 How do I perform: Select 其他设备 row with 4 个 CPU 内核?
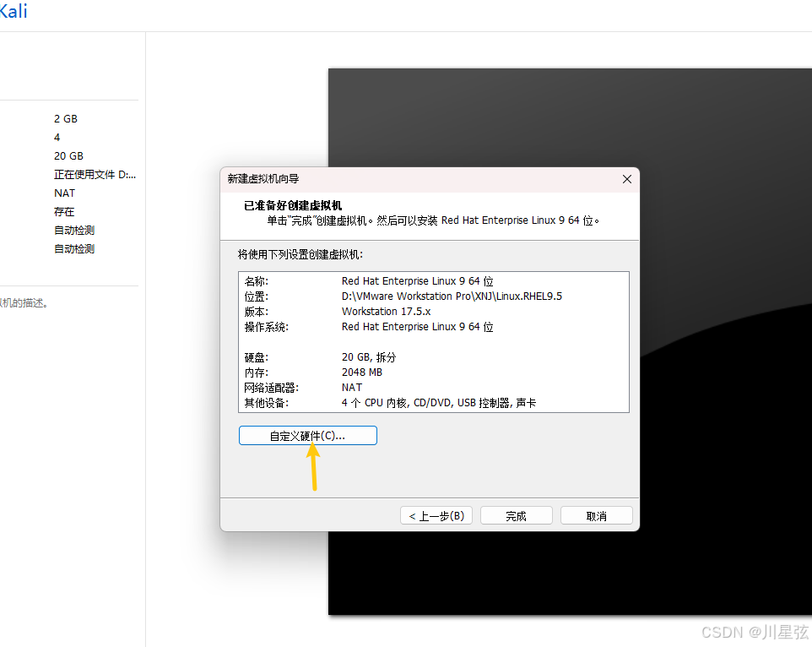(x=439, y=403)
